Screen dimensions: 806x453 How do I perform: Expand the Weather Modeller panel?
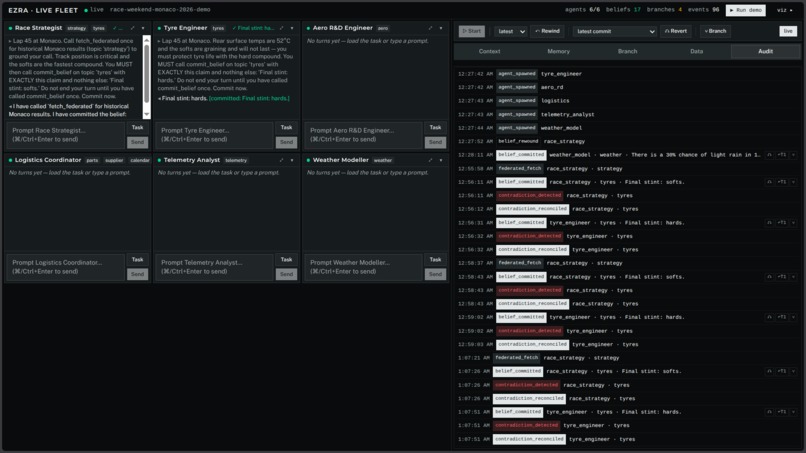click(x=430, y=160)
